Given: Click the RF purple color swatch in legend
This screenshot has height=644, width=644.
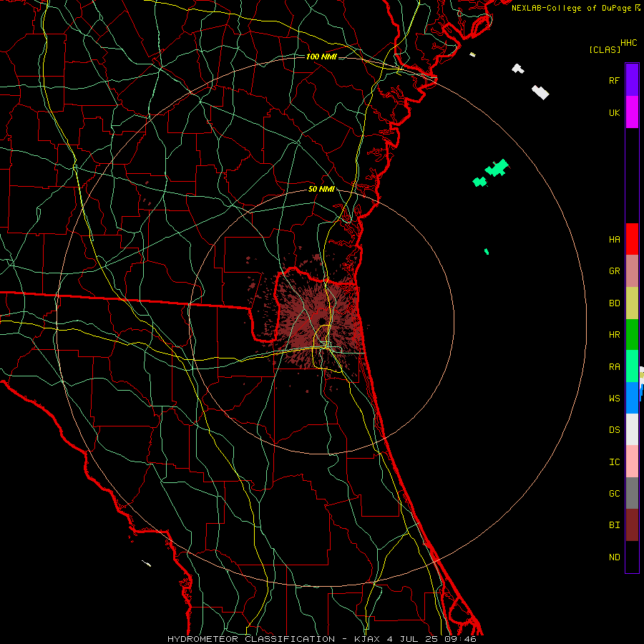Looking at the screenshot, I should click(x=632, y=80).
